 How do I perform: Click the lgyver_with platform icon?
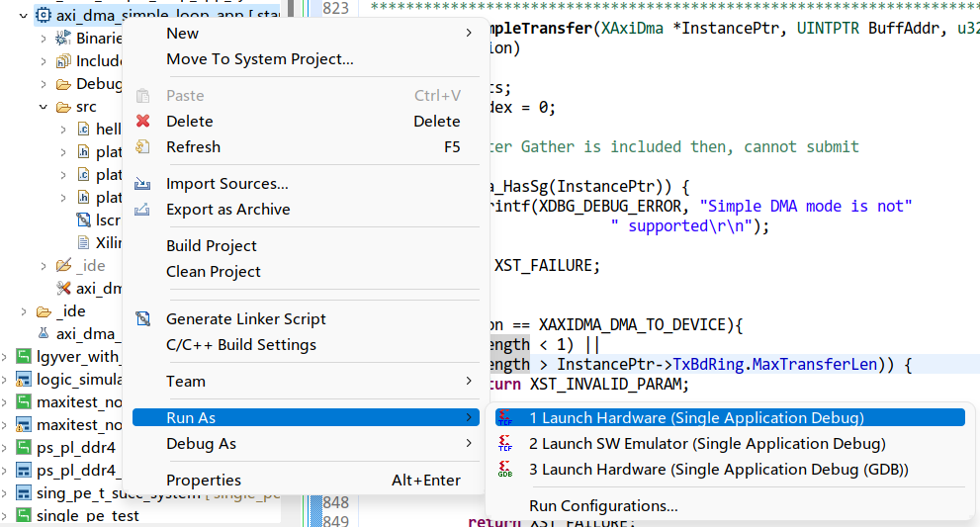(23, 356)
